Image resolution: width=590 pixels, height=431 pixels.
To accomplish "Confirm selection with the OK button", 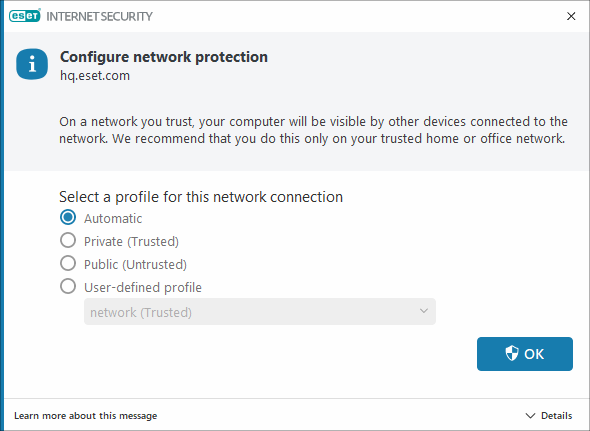I will point(525,354).
